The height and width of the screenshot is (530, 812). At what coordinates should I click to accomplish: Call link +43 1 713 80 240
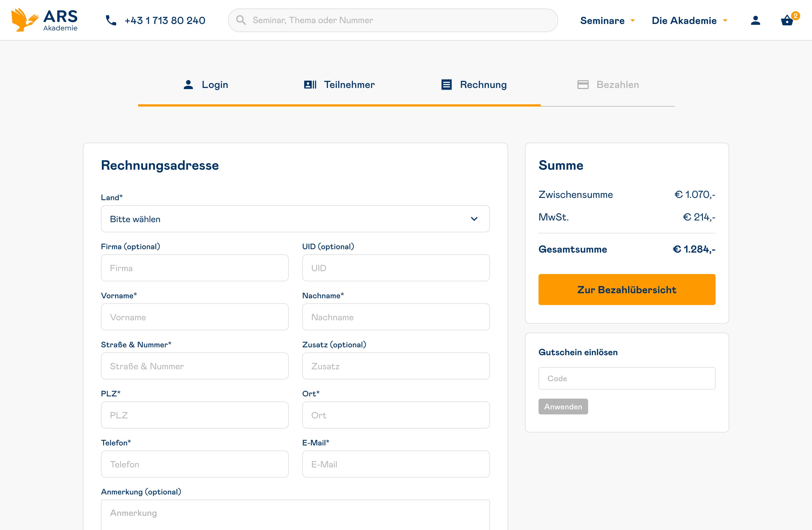(165, 21)
